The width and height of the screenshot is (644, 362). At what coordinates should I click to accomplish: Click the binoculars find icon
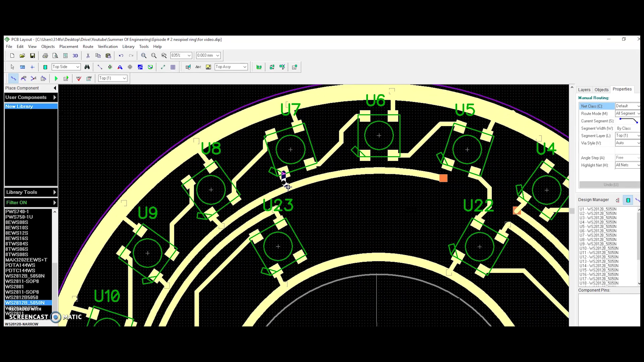87,67
